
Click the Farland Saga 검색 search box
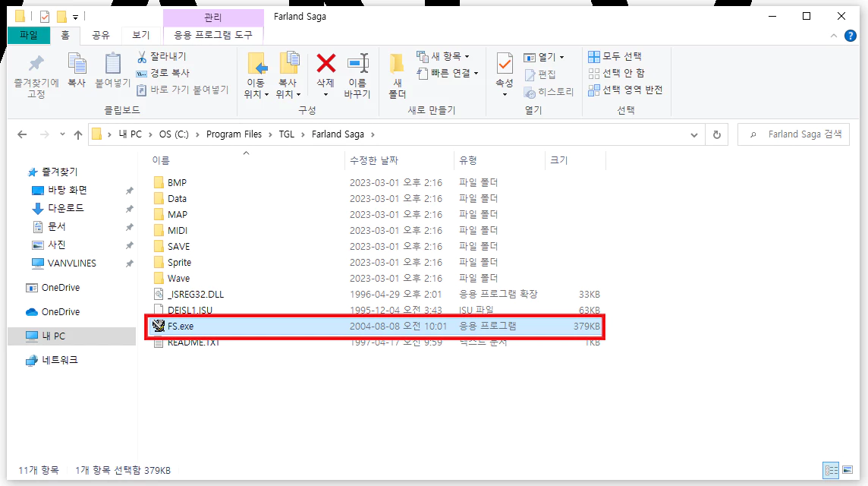[x=794, y=134]
